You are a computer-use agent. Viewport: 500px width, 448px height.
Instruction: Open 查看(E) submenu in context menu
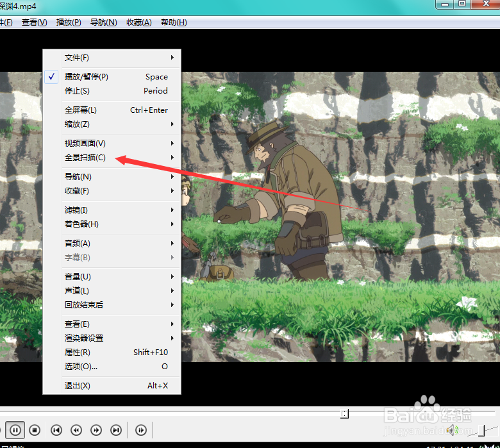(x=112, y=324)
